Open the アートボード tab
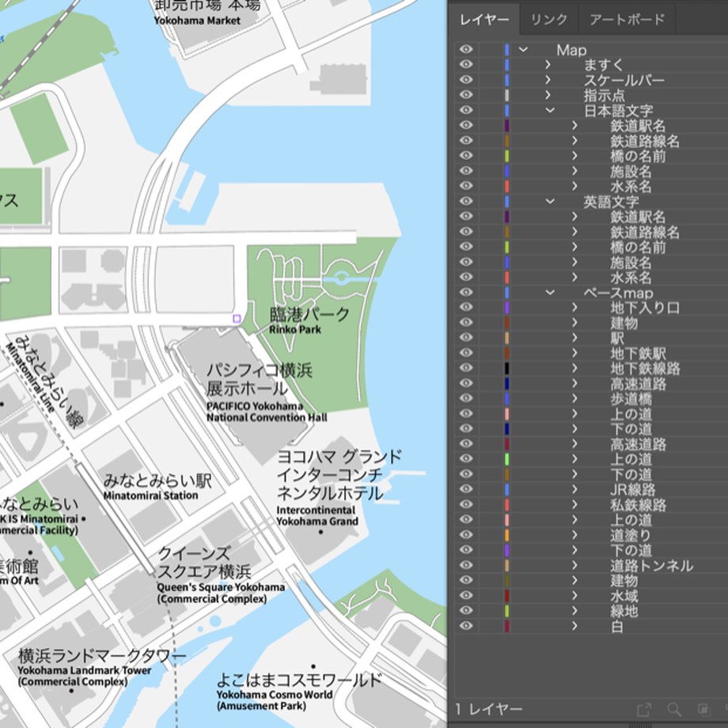This screenshot has height=728, width=728. click(x=627, y=20)
